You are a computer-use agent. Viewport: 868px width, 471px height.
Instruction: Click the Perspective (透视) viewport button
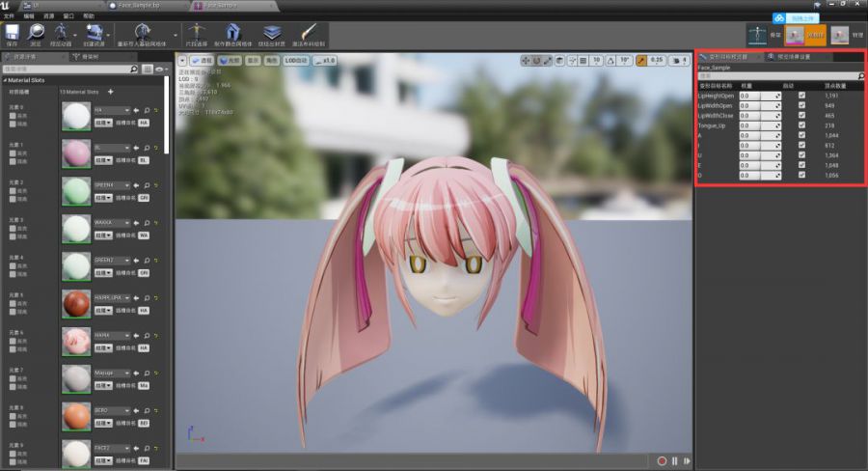(202, 61)
